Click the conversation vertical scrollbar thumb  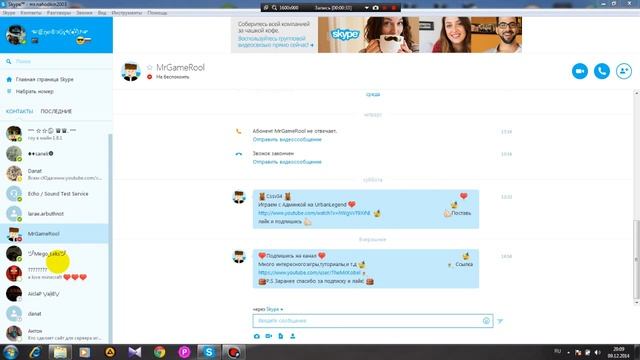pyautogui.click(x=636, y=259)
